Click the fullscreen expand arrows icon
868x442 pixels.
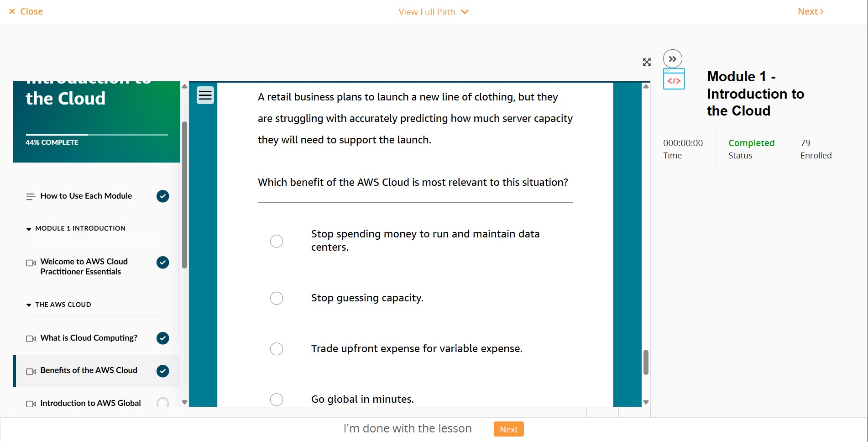click(x=647, y=62)
